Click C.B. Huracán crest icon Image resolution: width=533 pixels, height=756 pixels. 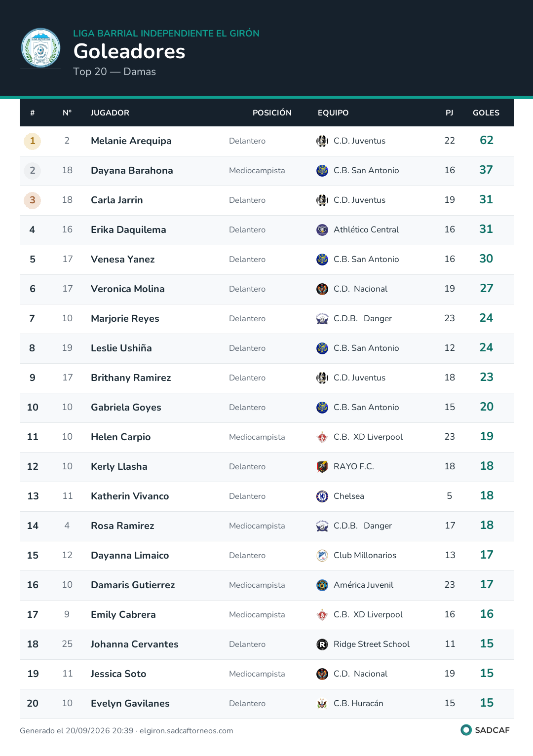point(322,704)
